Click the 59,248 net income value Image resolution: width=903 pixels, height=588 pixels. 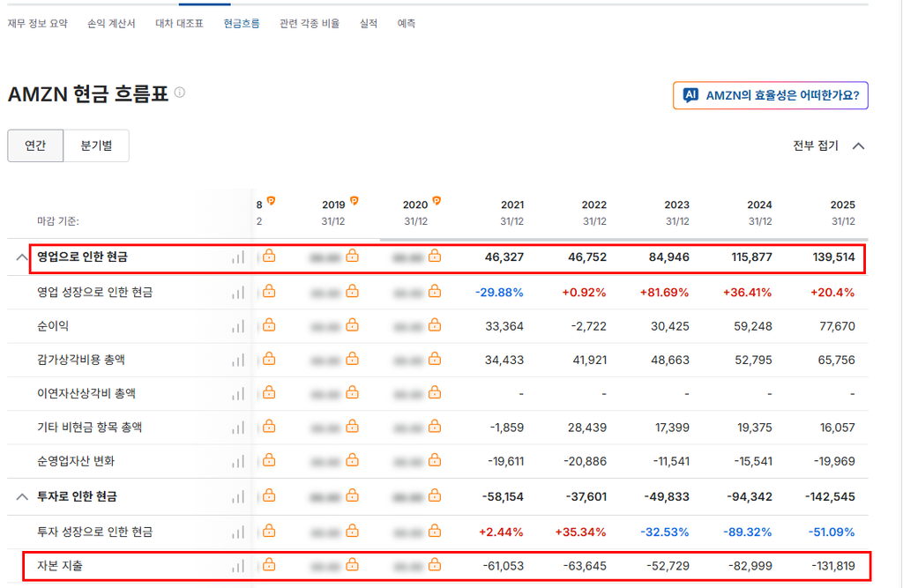pos(753,326)
